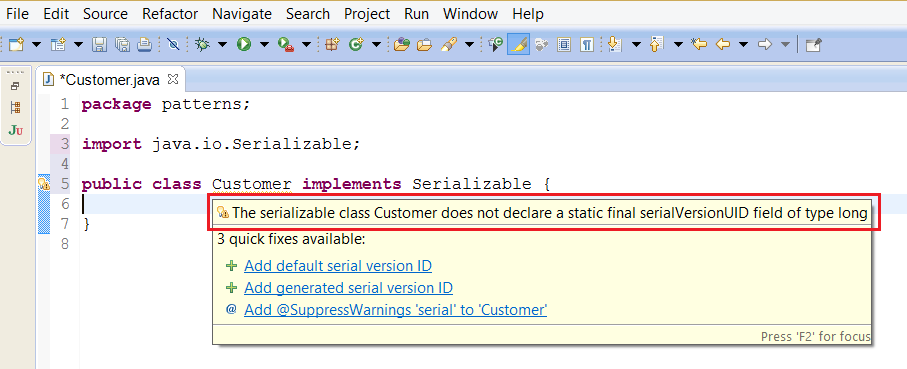Click the second New item wizard icon
907x369 pixels.
[x=58, y=44]
